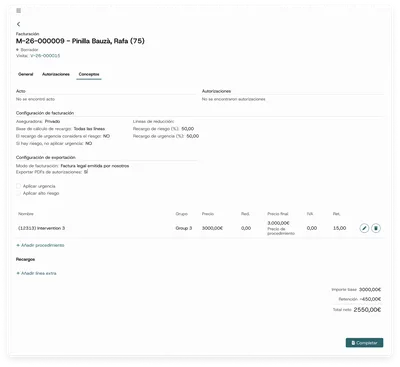Open visit link V-26-000015
The width and height of the screenshot is (400, 367).
click(45, 56)
